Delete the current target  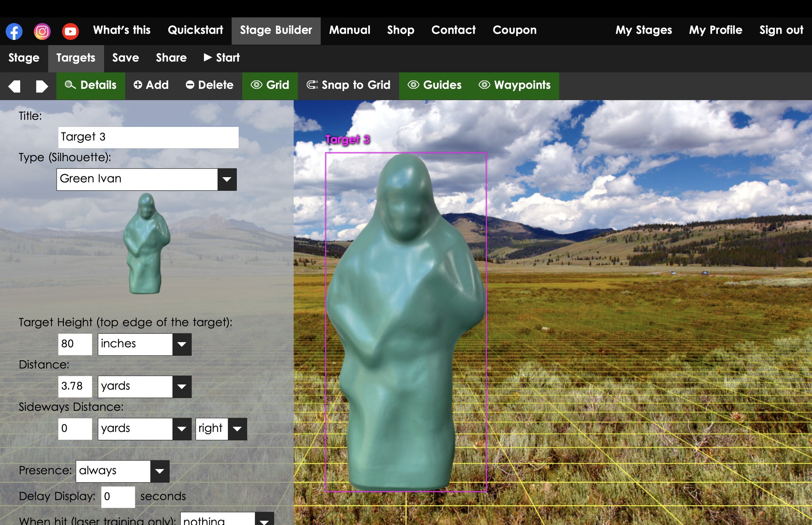pos(210,85)
